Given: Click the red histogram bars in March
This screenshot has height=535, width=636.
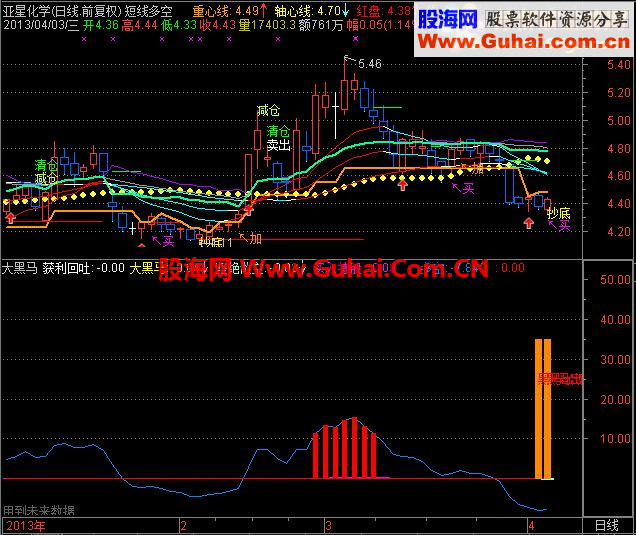Looking at the screenshot, I should click(x=344, y=448).
